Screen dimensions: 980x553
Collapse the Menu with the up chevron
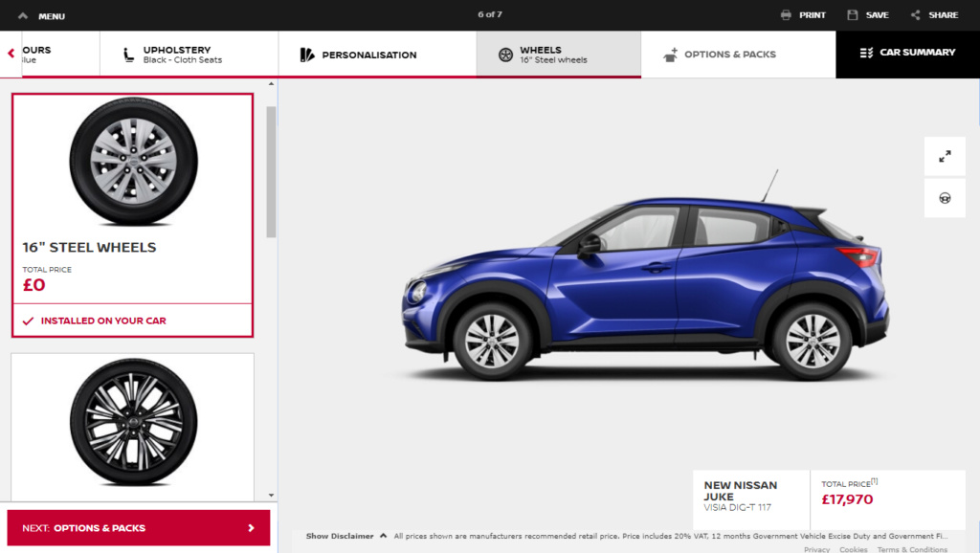point(23,15)
